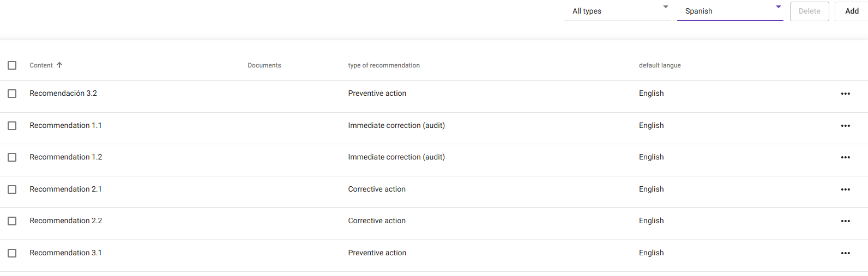Open more options for Recomendación 3.2 row
Image resolution: width=868 pixels, height=276 pixels.
pyautogui.click(x=845, y=94)
